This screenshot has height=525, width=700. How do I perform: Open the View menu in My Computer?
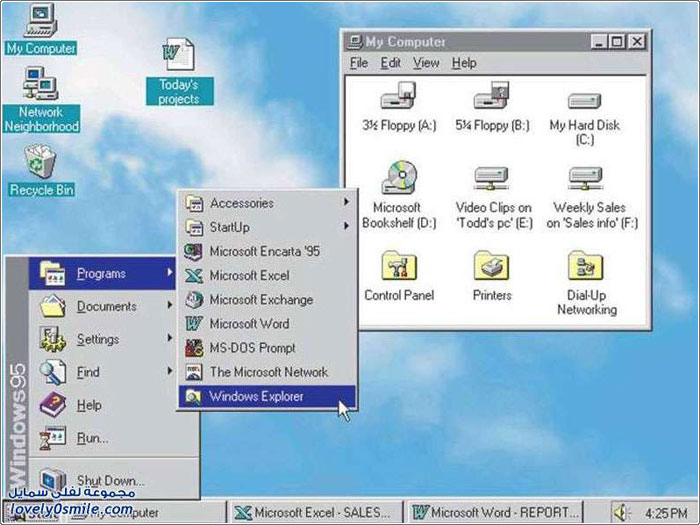pyautogui.click(x=426, y=63)
